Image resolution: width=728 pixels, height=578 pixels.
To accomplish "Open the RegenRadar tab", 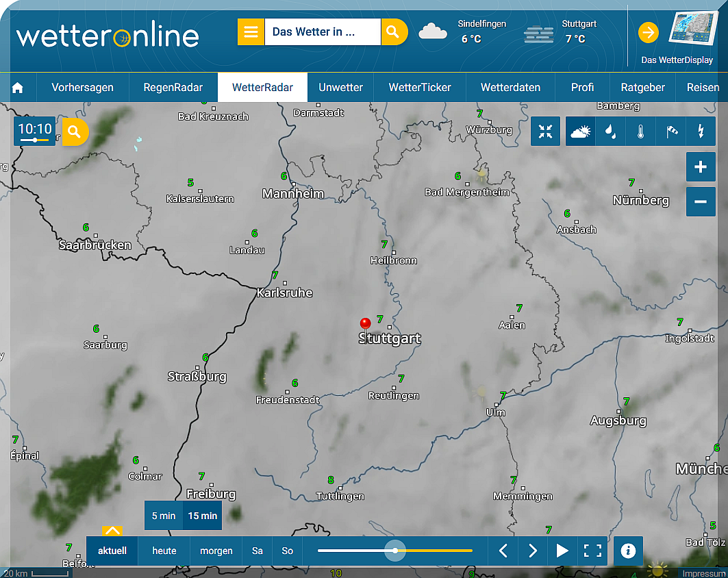I will [x=173, y=88].
